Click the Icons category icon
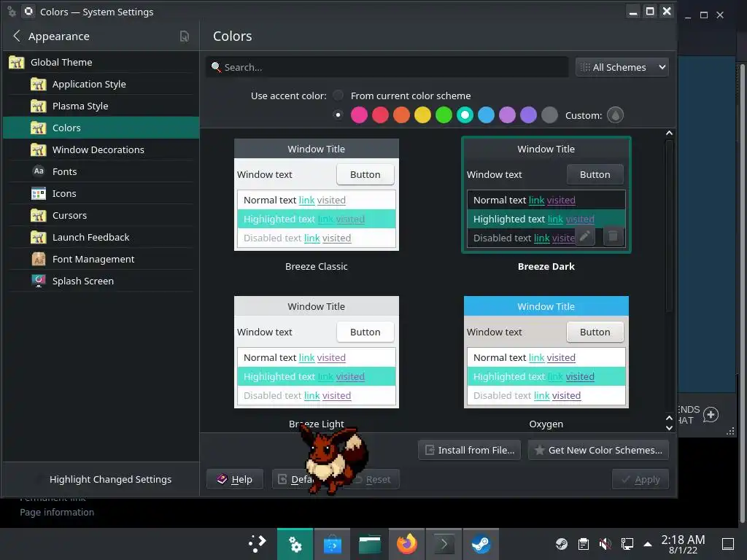Image resolution: width=747 pixels, height=560 pixels. point(39,193)
